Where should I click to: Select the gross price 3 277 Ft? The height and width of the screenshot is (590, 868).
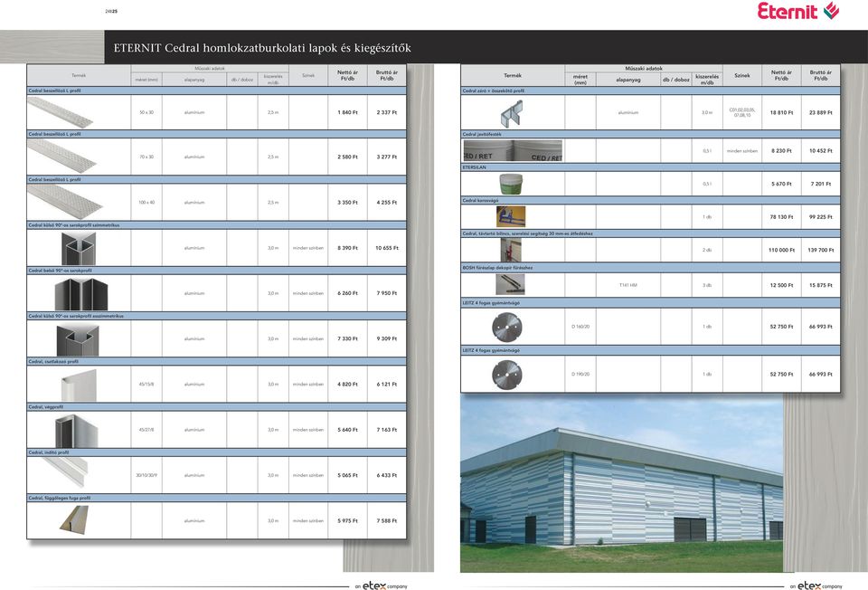[x=387, y=157]
